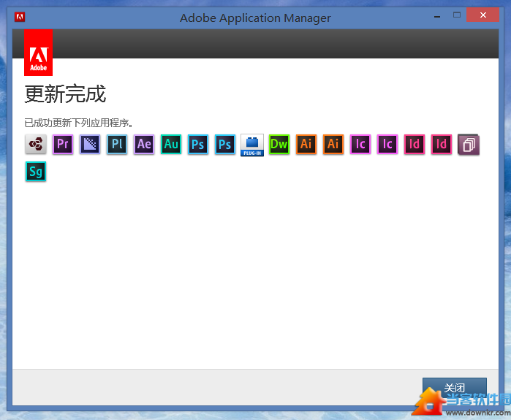Click the Ic icon adjacent to Id
This screenshot has height=420, width=511.
(x=387, y=144)
